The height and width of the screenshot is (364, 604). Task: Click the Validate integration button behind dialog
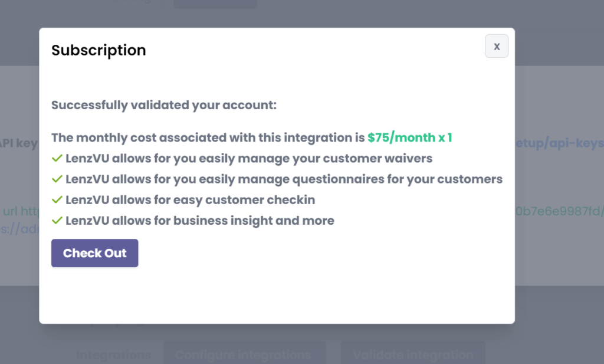[x=413, y=355]
